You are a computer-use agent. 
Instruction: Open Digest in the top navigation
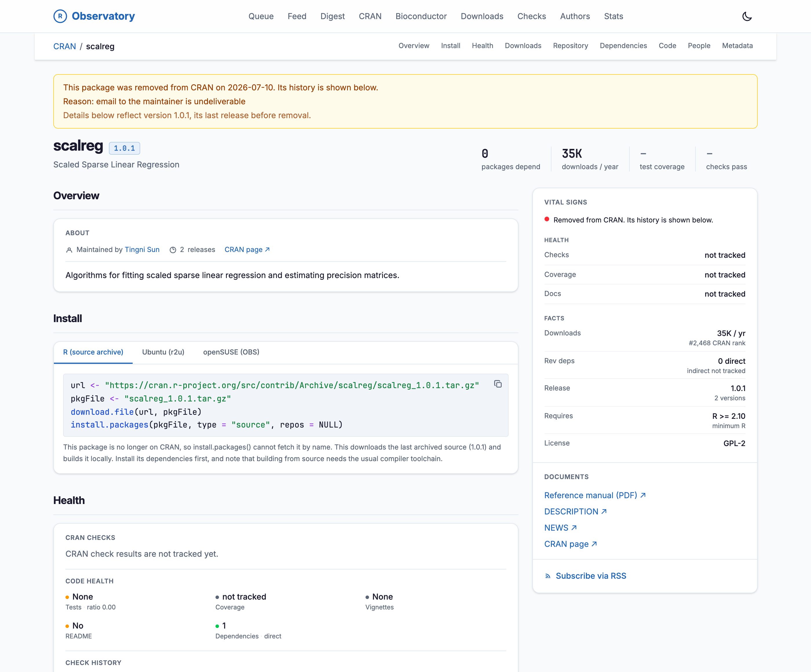click(x=333, y=16)
